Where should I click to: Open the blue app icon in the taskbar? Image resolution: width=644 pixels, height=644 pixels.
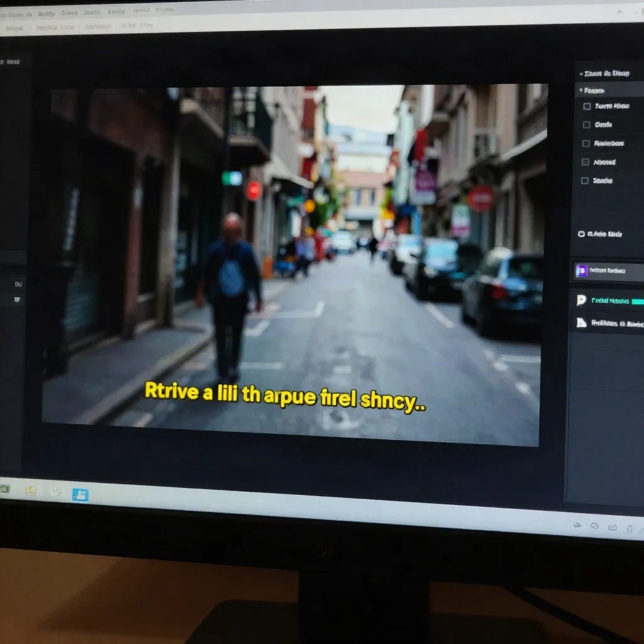[x=80, y=495]
